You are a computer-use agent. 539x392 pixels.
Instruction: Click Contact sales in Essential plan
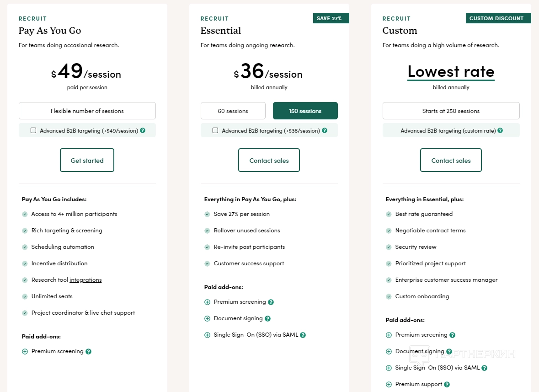[x=269, y=160]
